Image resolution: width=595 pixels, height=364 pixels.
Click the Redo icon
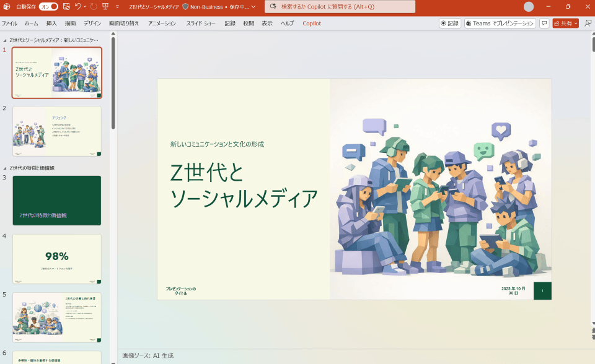(93, 6)
